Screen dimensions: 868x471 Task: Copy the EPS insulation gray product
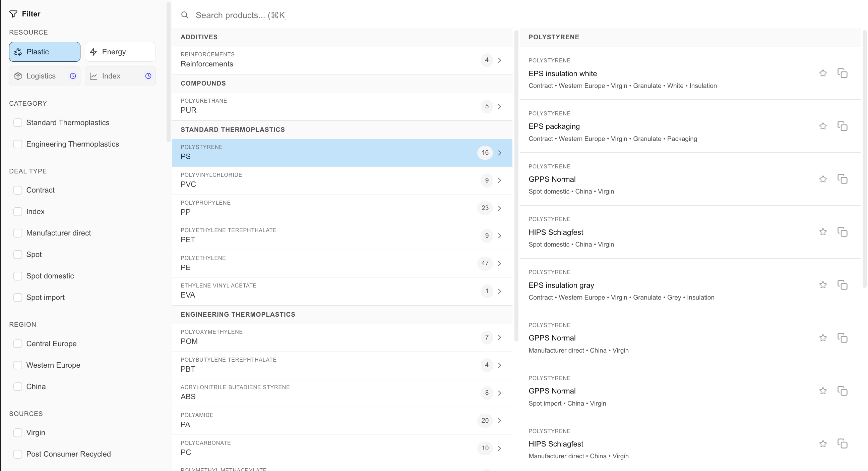843,285
